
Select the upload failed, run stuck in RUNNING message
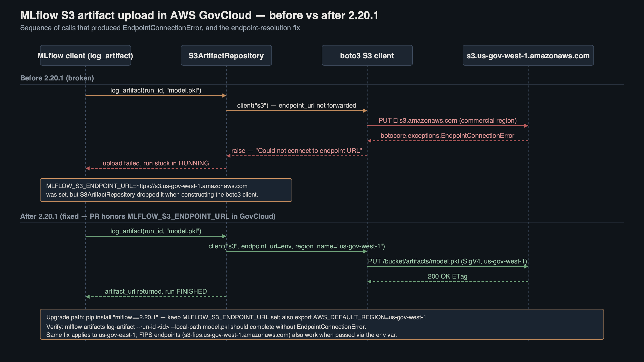(x=156, y=163)
